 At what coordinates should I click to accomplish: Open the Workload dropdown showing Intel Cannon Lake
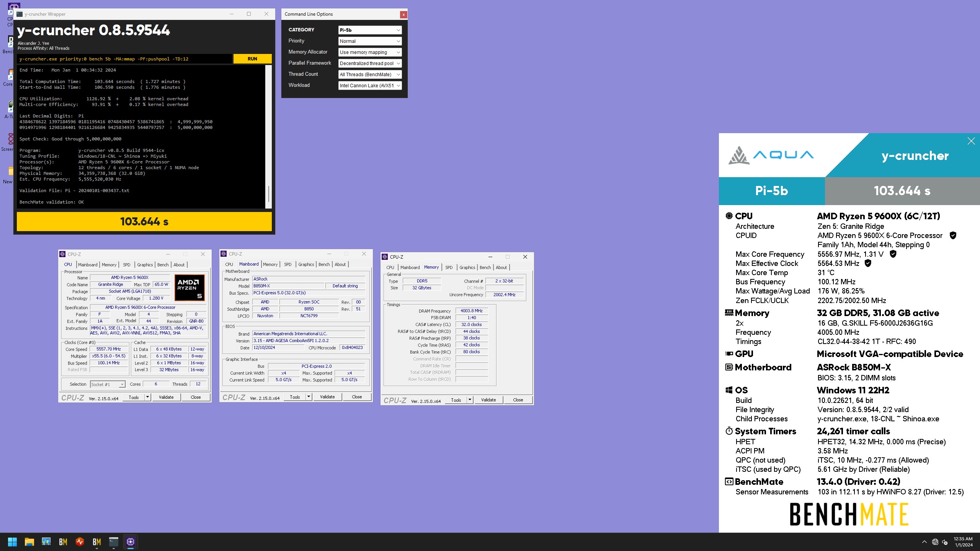370,85
